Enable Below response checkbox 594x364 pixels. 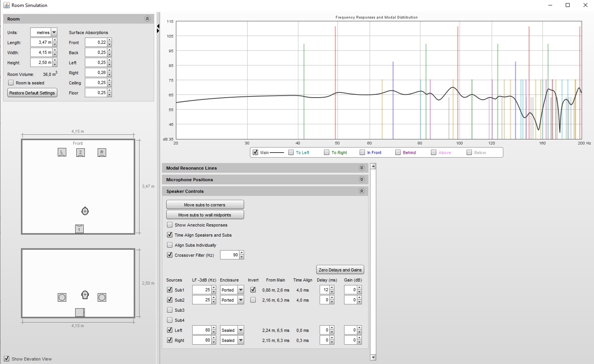tap(469, 152)
